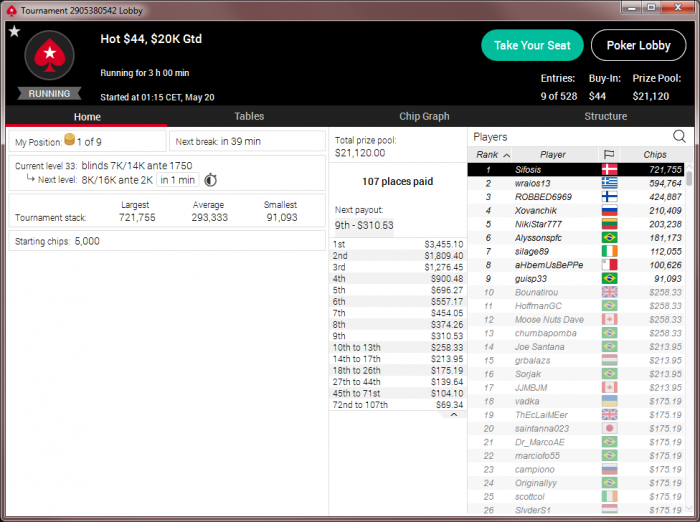Click the gold chip stack icon
The height and width of the screenshot is (522, 700).
pyautogui.click(x=70, y=139)
